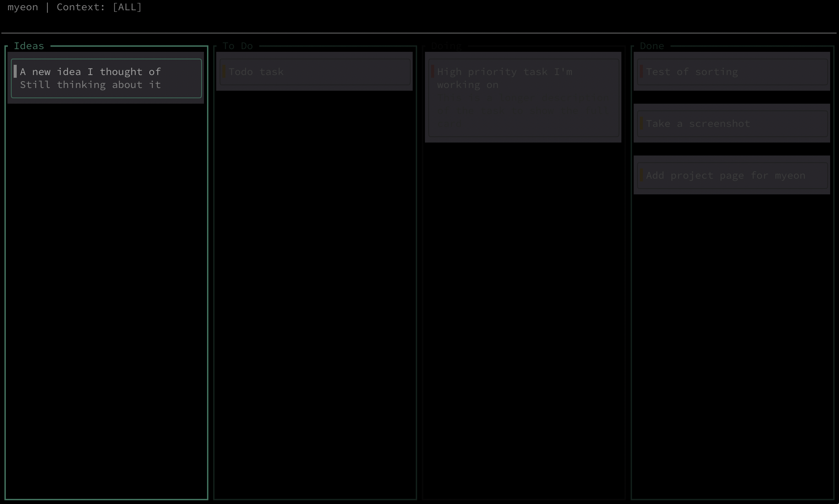
Task: Select the Ideas column header
Action: [x=29, y=46]
